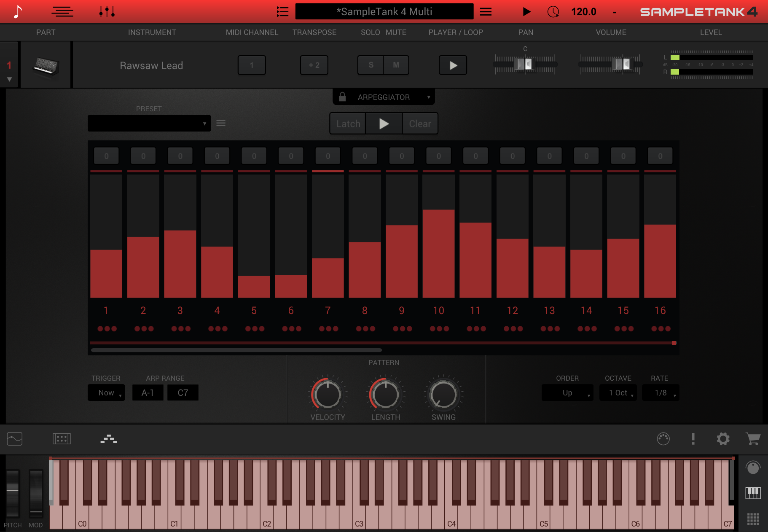Click the LENGTH knob

[x=385, y=395]
